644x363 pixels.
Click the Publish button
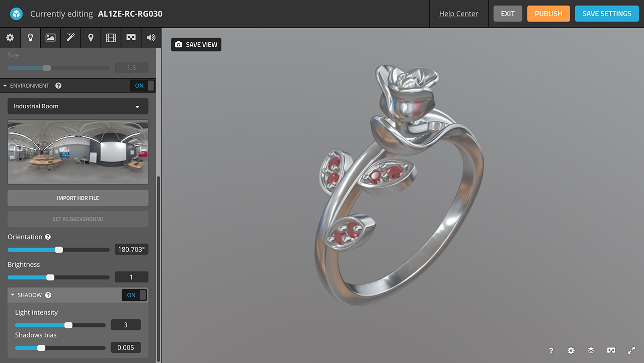548,14
